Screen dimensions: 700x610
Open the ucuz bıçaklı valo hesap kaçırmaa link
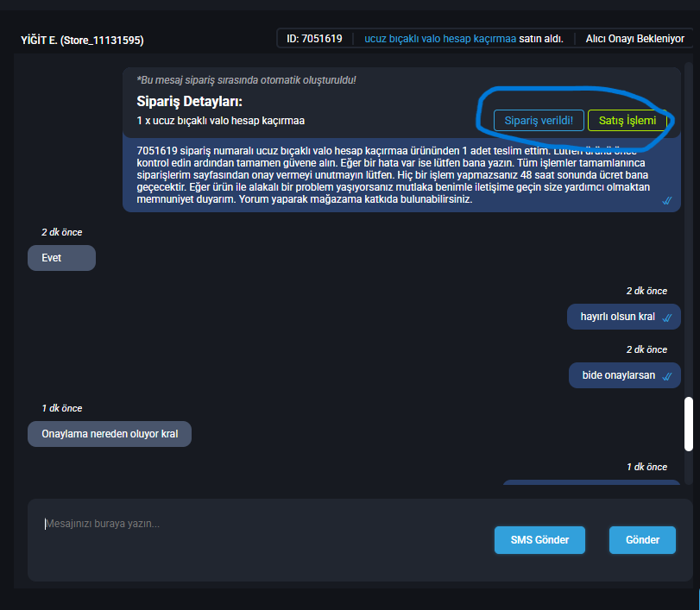[x=440, y=39]
